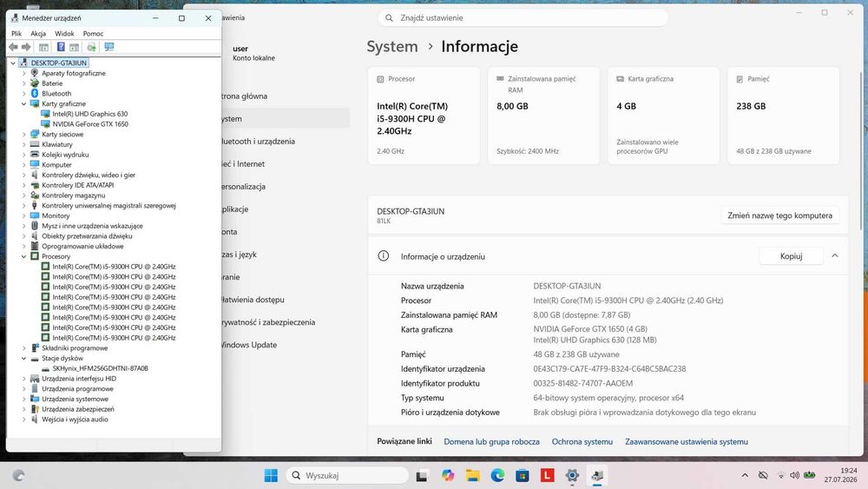This screenshot has width=868, height=489.
Task: Click the taskbar Wyszukaj search box
Action: coord(347,475)
